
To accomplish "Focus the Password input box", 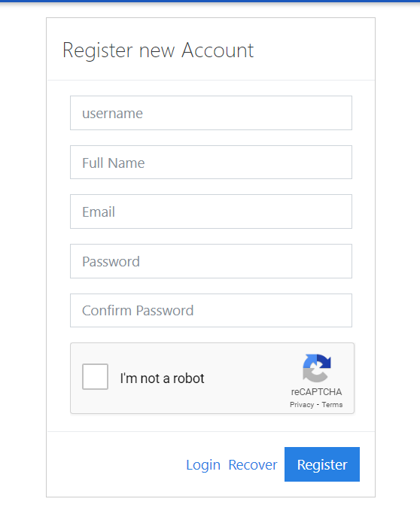I will (x=211, y=261).
